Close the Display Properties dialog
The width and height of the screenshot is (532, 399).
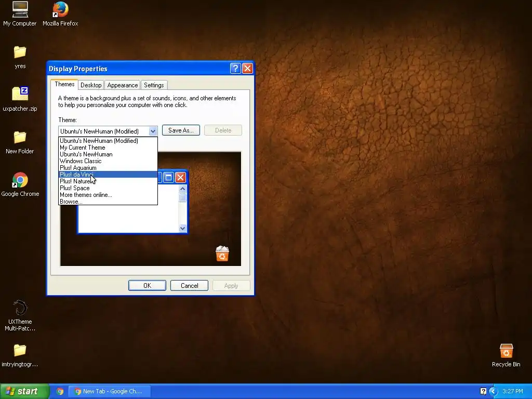pyautogui.click(x=248, y=69)
